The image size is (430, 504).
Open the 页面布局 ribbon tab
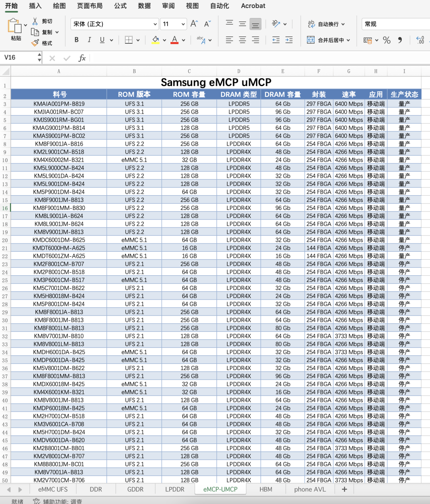point(90,6)
